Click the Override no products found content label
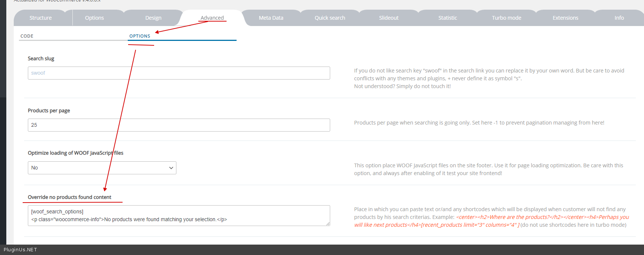Viewport: 644px width, 255px height. pos(69,197)
